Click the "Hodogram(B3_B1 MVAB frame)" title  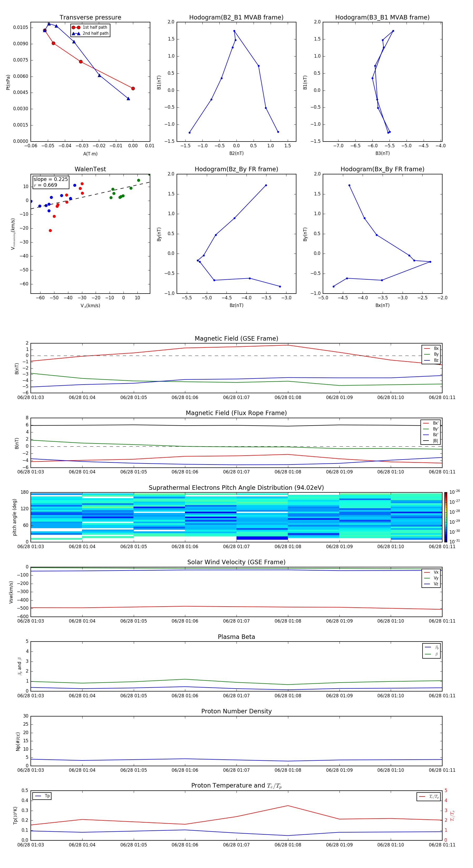point(382,18)
